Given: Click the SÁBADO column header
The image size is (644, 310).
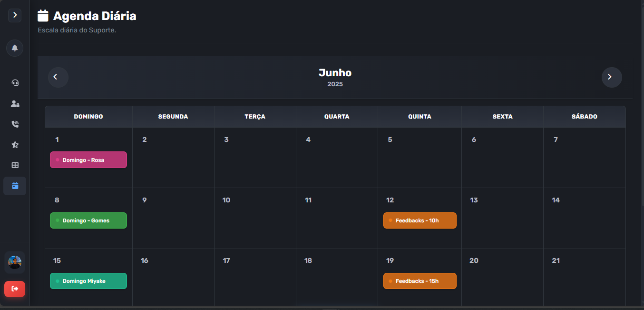Looking at the screenshot, I should [x=584, y=117].
